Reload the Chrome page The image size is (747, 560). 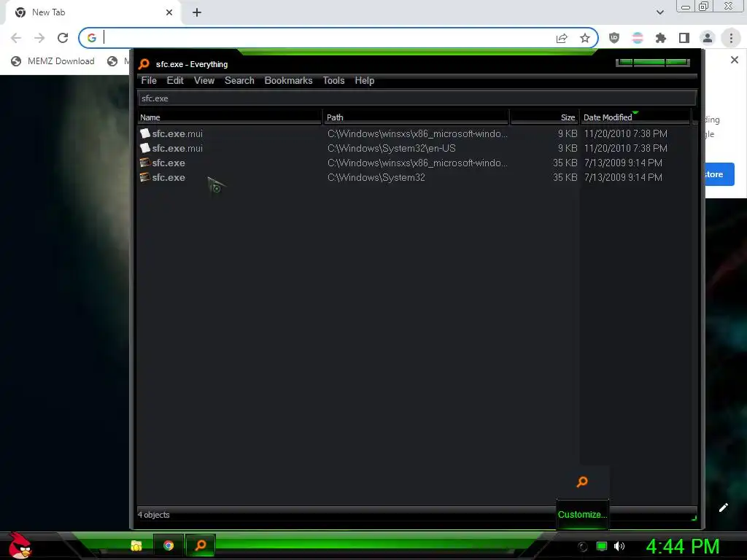[x=63, y=38]
